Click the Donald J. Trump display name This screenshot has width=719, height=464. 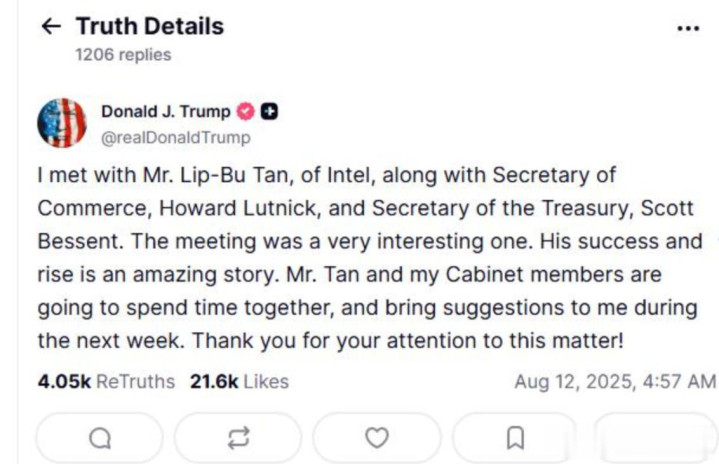[166, 112]
